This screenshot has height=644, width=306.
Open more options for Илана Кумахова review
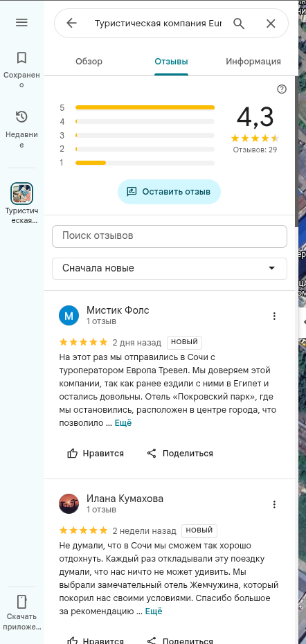tap(274, 504)
